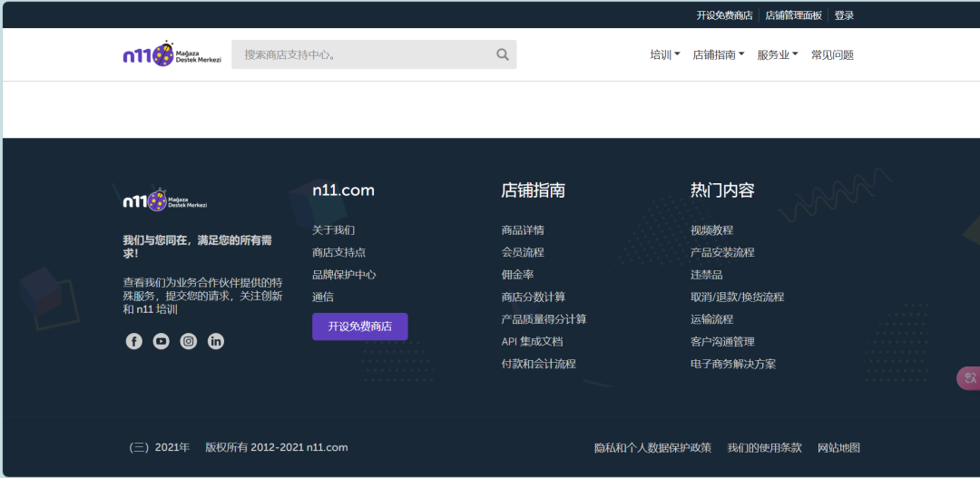This screenshot has height=478, width=980.
Task: Click the purple 开设免费商店 button
Action: pyautogui.click(x=359, y=327)
